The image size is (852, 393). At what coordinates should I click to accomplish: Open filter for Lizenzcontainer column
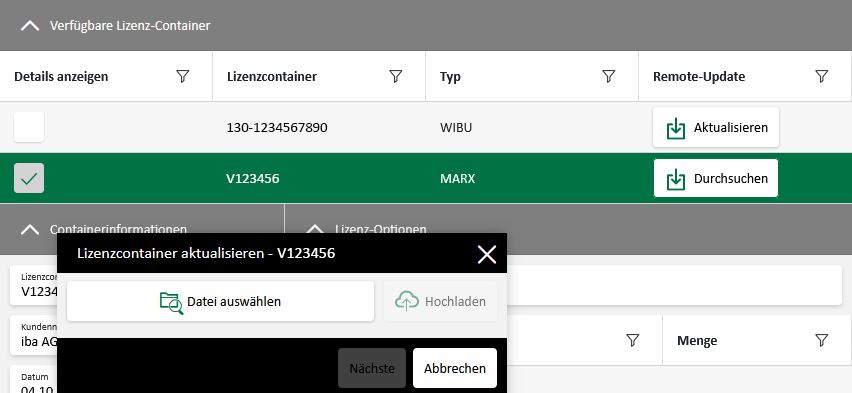(396, 77)
